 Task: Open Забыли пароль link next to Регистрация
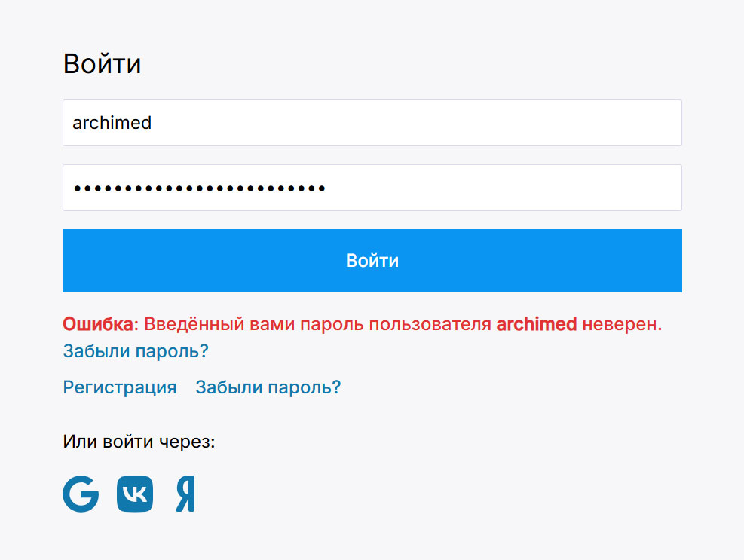[268, 387]
